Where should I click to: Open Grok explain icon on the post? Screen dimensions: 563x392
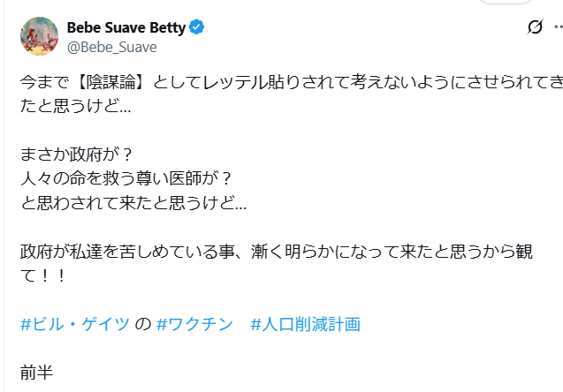(x=534, y=27)
